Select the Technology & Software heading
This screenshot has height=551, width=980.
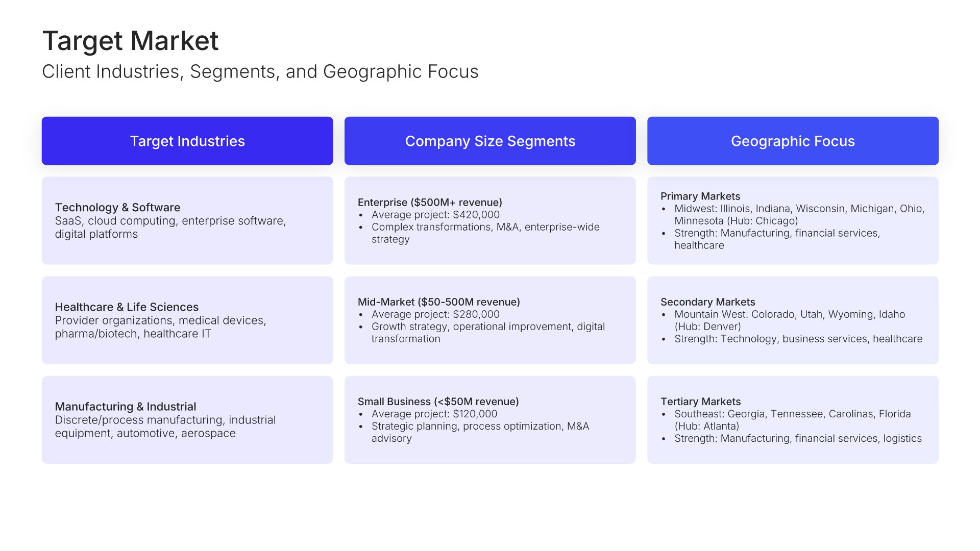point(117,208)
